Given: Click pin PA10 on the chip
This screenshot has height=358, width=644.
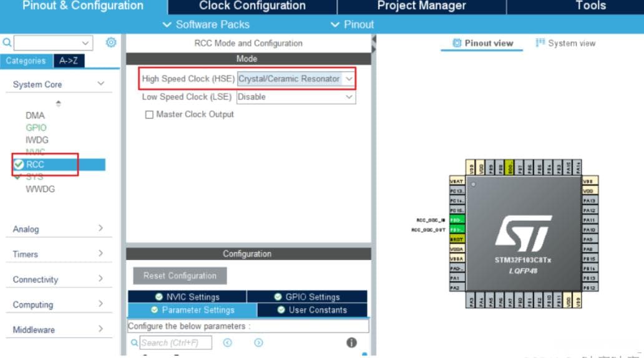Looking at the screenshot, I should [590, 230].
